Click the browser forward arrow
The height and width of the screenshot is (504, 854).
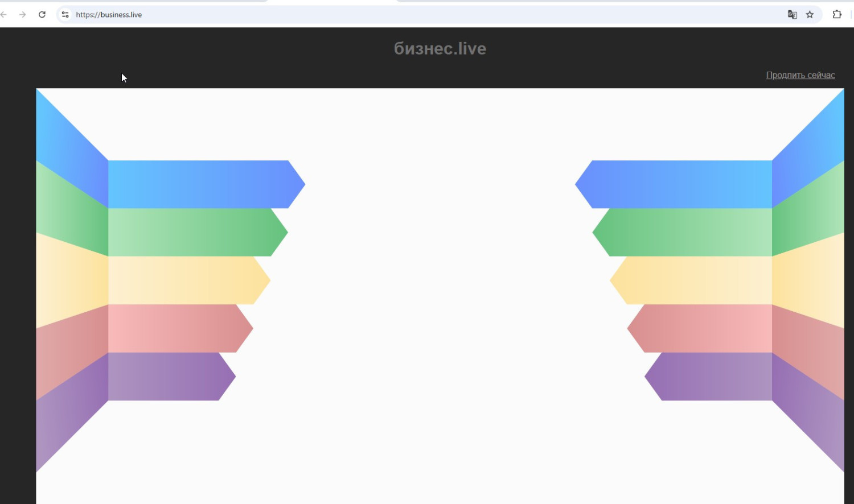coord(23,15)
